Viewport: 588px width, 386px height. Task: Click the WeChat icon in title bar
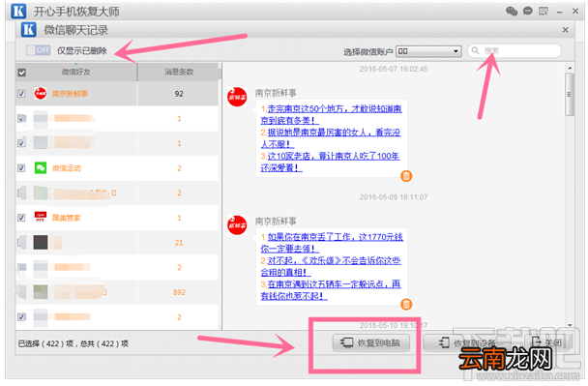click(512, 12)
